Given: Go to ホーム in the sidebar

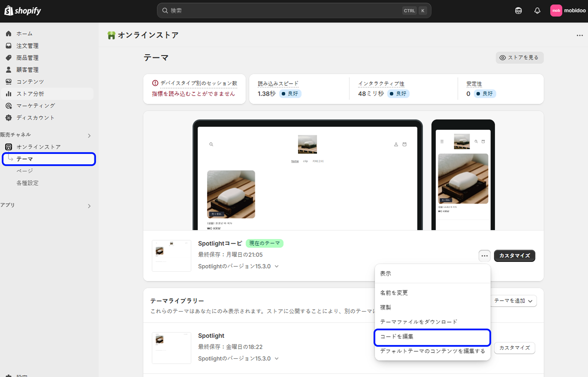Looking at the screenshot, I should 24,34.
